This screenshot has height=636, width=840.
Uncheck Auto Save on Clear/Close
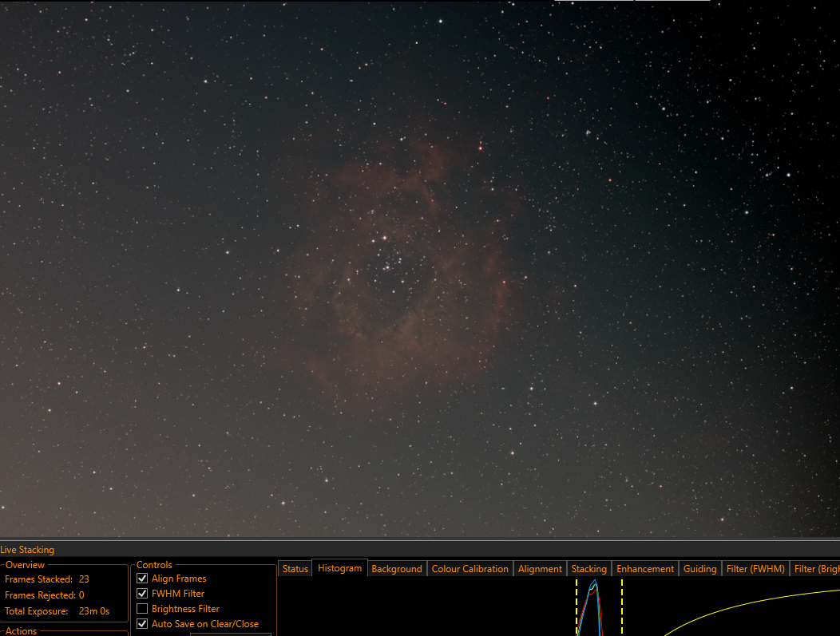[x=142, y=624]
